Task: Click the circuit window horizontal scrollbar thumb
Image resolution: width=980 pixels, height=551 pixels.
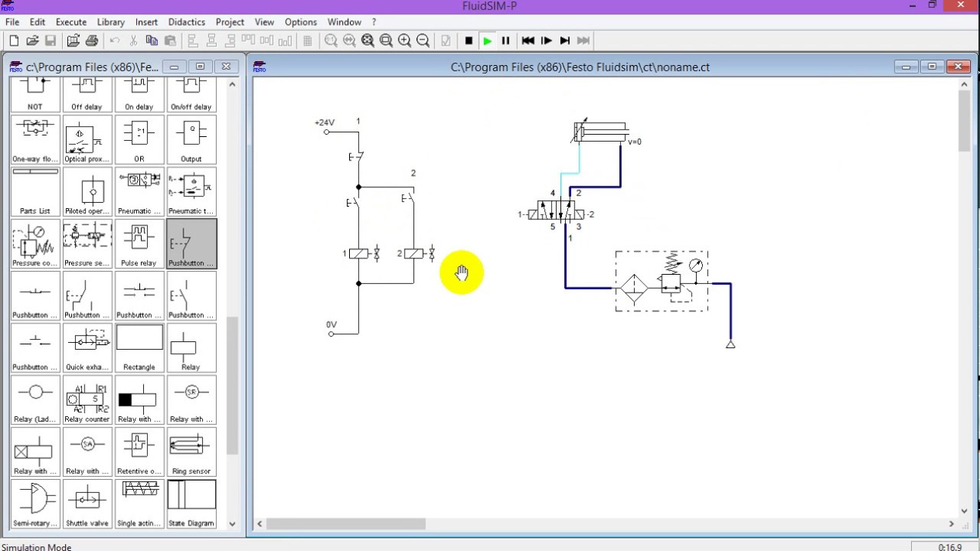Action: [345, 524]
